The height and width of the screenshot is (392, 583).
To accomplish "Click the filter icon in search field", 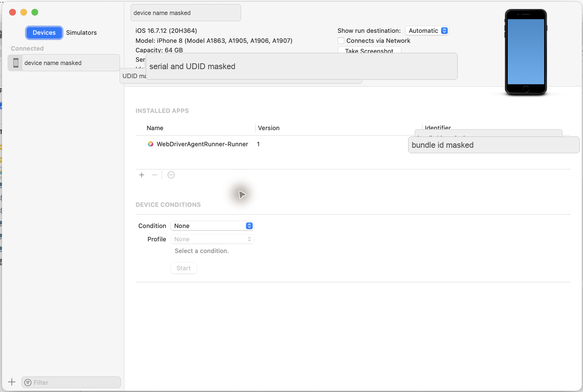I will point(28,383).
